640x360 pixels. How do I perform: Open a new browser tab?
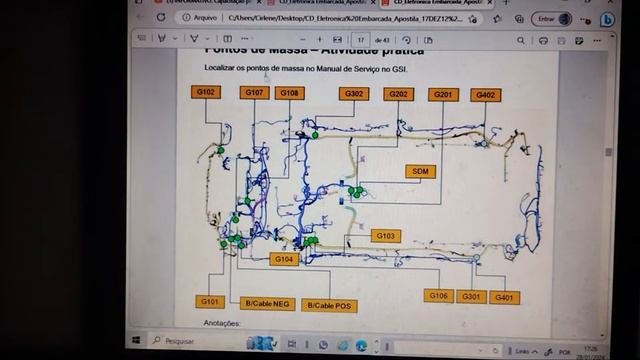pyautogui.click(x=506, y=2)
